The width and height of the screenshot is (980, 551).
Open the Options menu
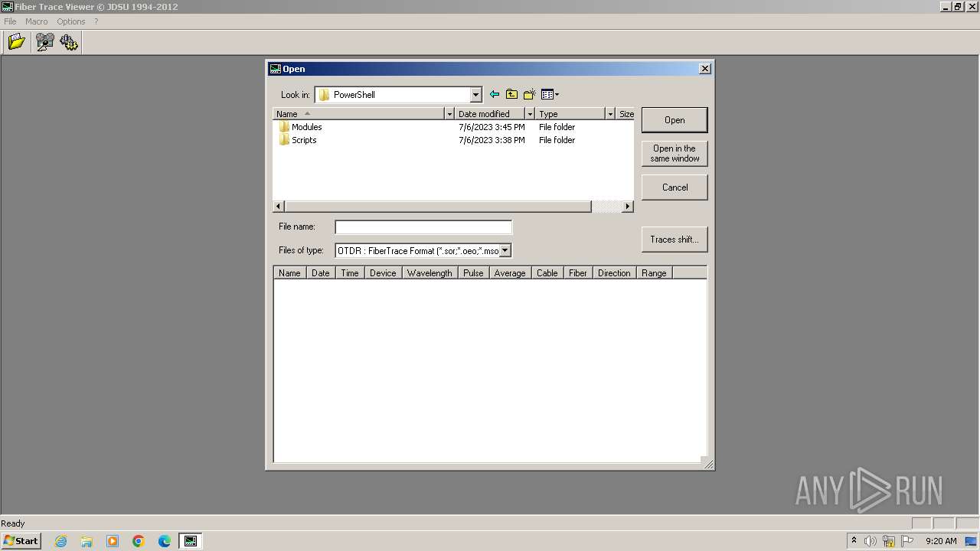71,21
